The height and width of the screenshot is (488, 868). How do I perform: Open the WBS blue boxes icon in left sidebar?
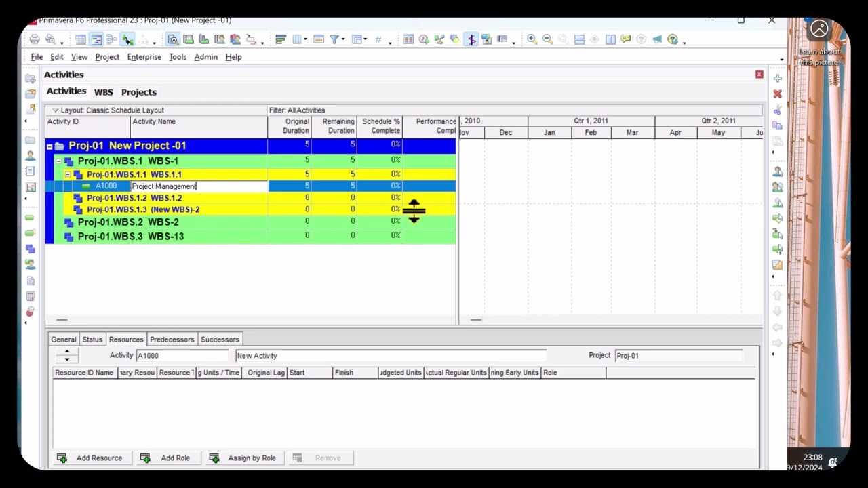pos(30,249)
